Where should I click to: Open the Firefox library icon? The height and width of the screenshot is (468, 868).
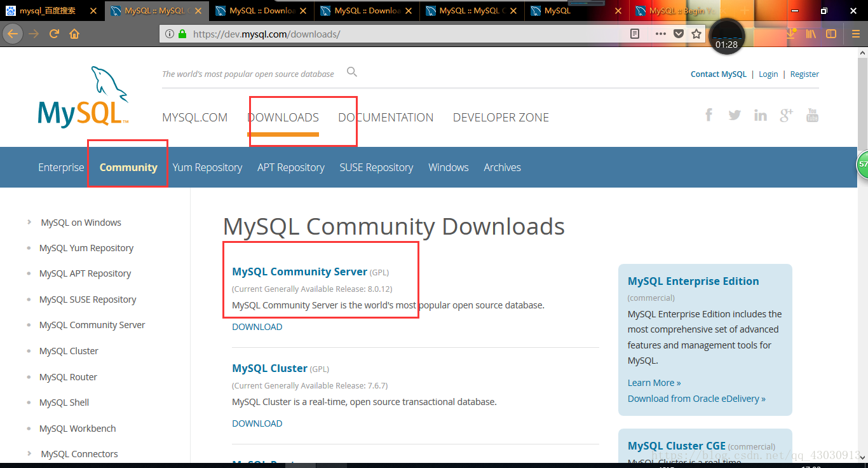[x=811, y=34]
